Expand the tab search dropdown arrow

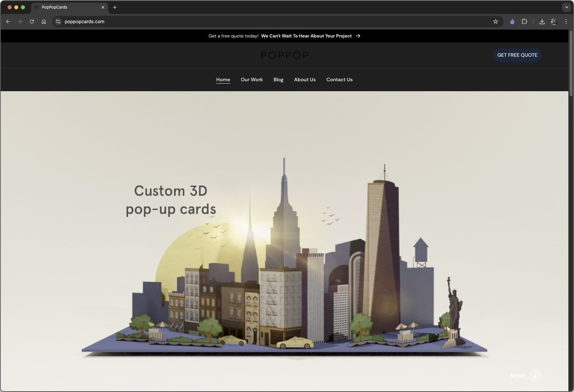566,7
